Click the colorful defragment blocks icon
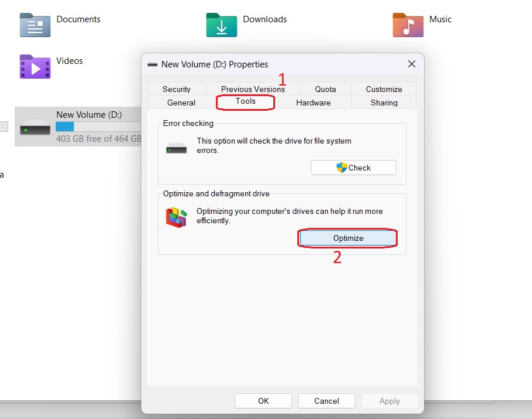Viewport: 532px width, 419px height. pyautogui.click(x=176, y=217)
